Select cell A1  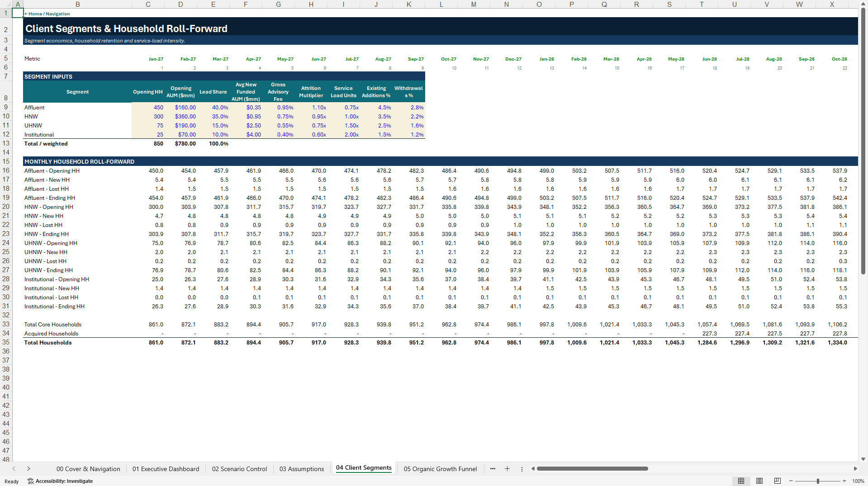click(x=18, y=13)
